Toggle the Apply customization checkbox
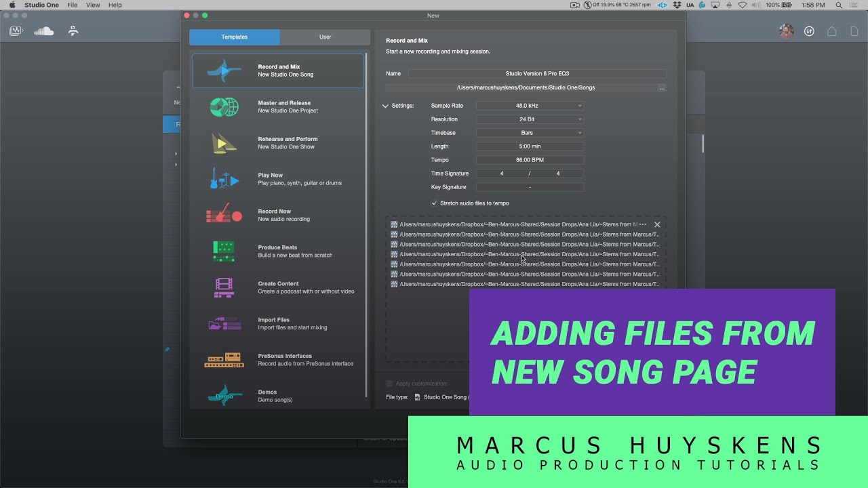 point(389,384)
